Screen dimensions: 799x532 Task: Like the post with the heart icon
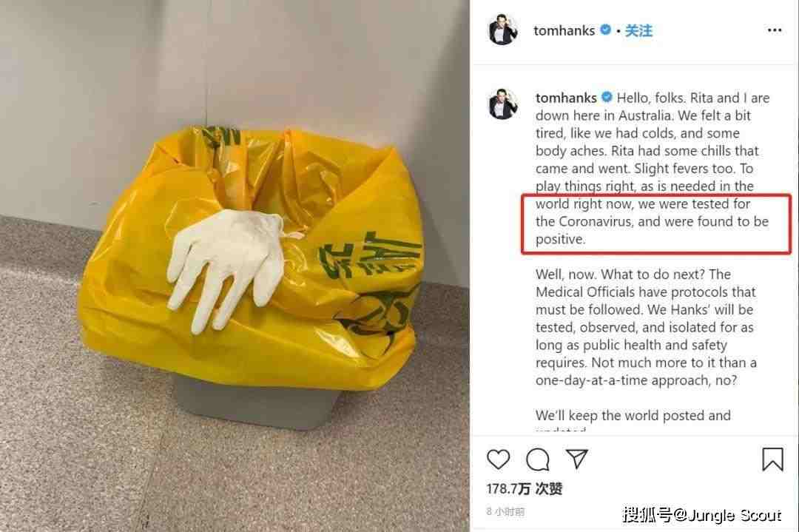pyautogui.click(x=499, y=459)
